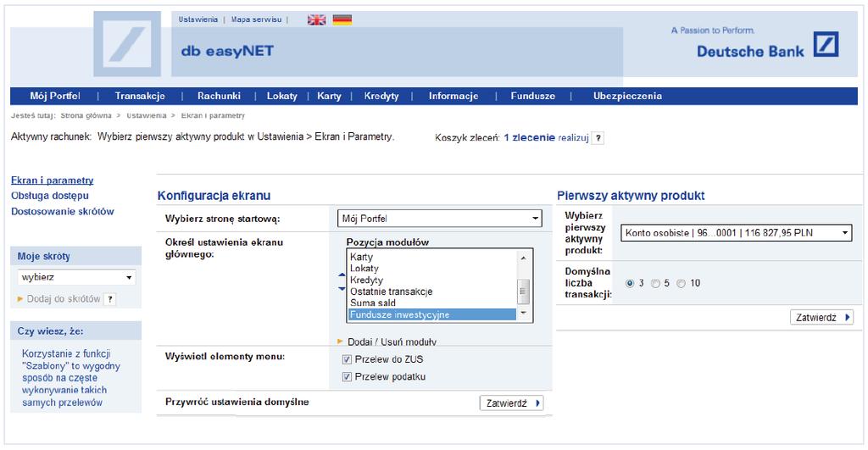This screenshot has width=868, height=450.
Task: Select 5 default transactions radio
Action: pyautogui.click(x=655, y=283)
